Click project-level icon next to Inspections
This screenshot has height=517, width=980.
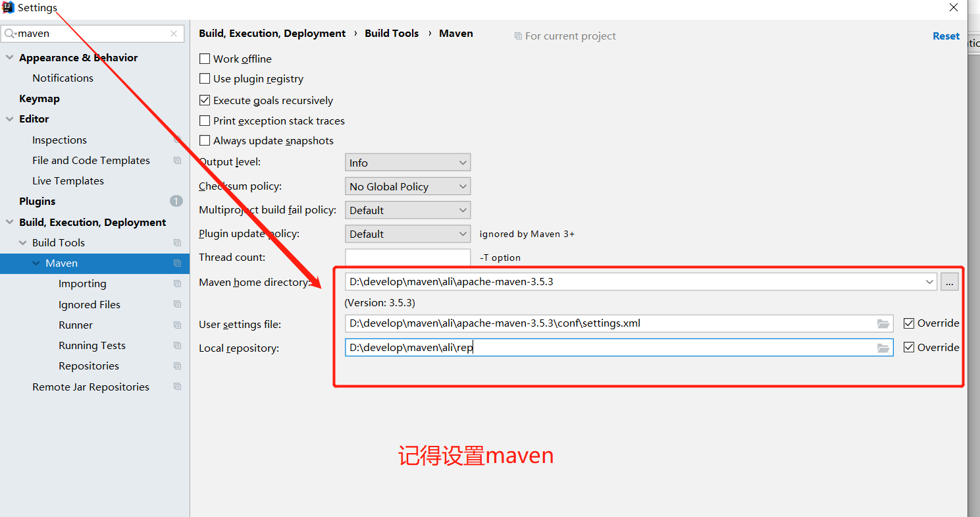point(177,140)
